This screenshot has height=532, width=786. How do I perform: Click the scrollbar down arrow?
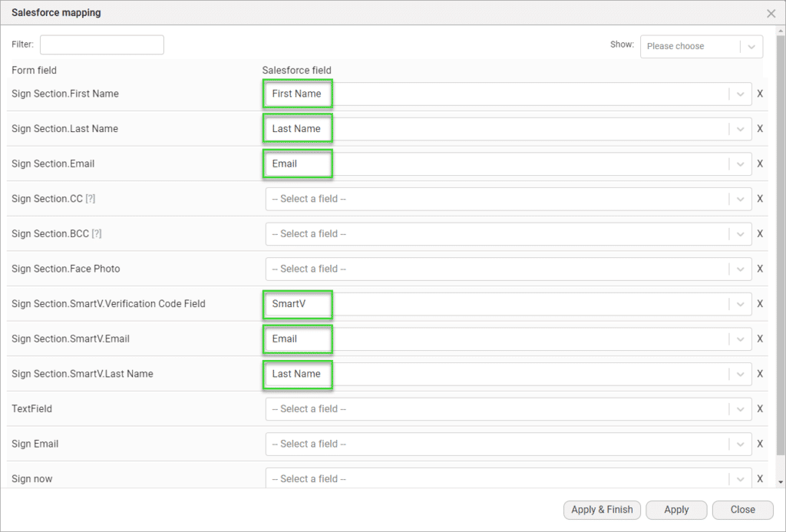pos(781,481)
